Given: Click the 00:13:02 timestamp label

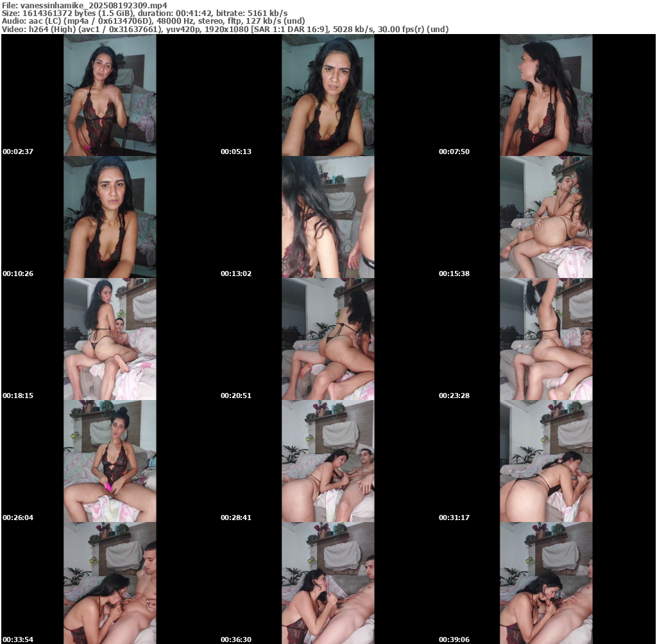Looking at the screenshot, I should [x=236, y=274].
